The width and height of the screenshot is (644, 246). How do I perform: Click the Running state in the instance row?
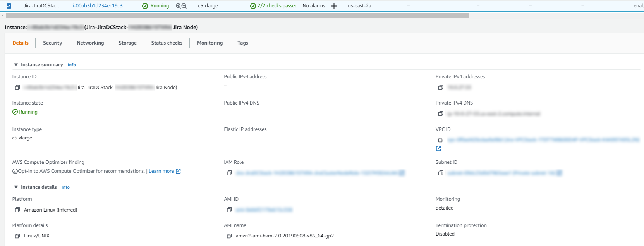156,6
